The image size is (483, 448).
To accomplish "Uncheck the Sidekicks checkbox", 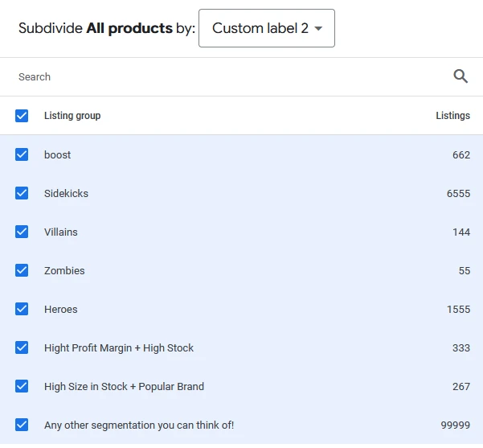I will pyautogui.click(x=22, y=193).
